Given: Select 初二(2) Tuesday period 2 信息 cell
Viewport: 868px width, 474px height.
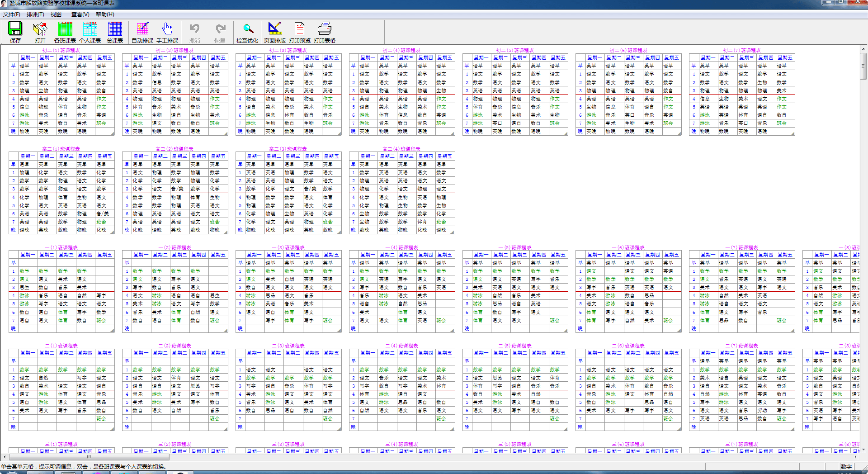Looking at the screenshot, I should pyautogui.click(x=160, y=82).
